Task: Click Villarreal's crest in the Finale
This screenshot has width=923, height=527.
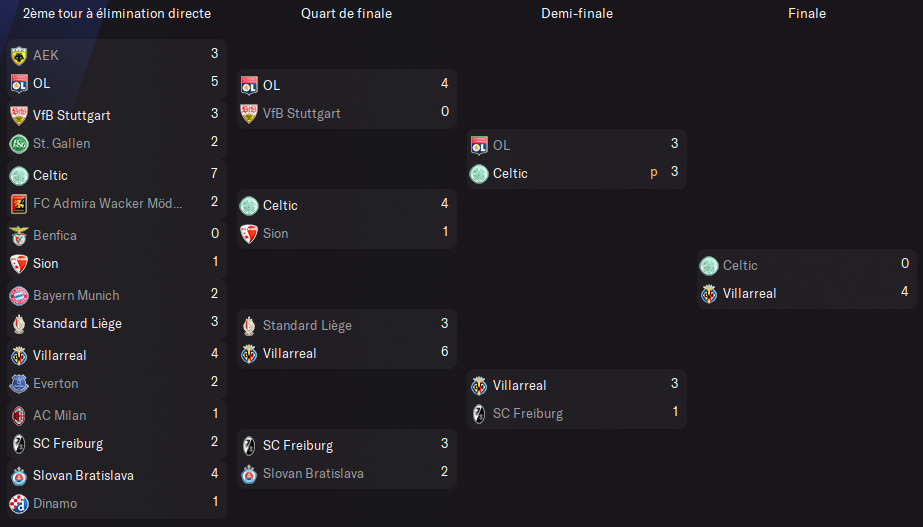Action: [709, 293]
